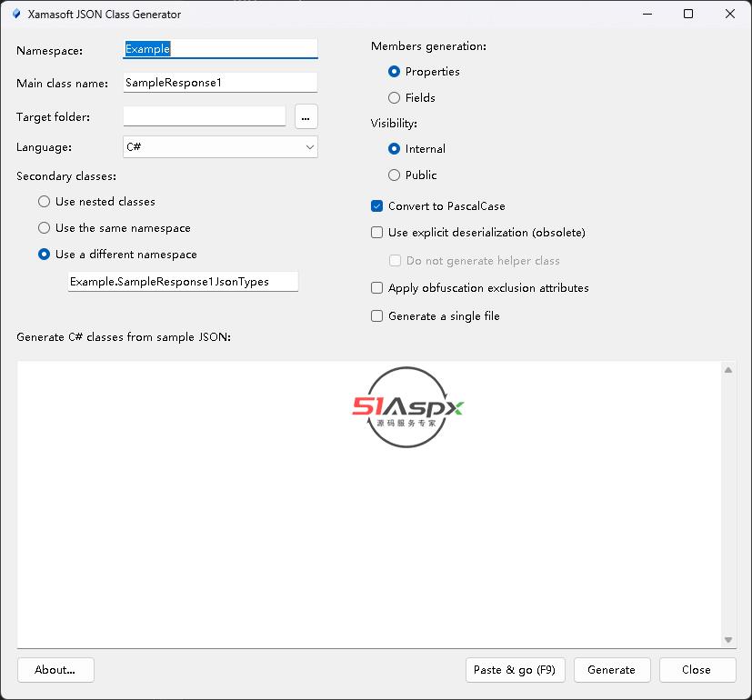Minimize the JSON Class Generator window
752x700 pixels.
[647, 14]
